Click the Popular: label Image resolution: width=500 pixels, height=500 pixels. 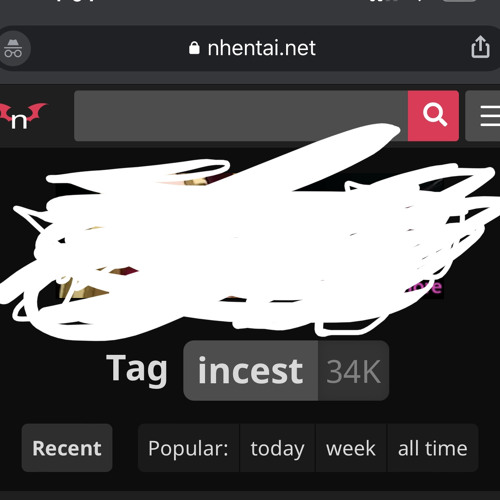[188, 448]
